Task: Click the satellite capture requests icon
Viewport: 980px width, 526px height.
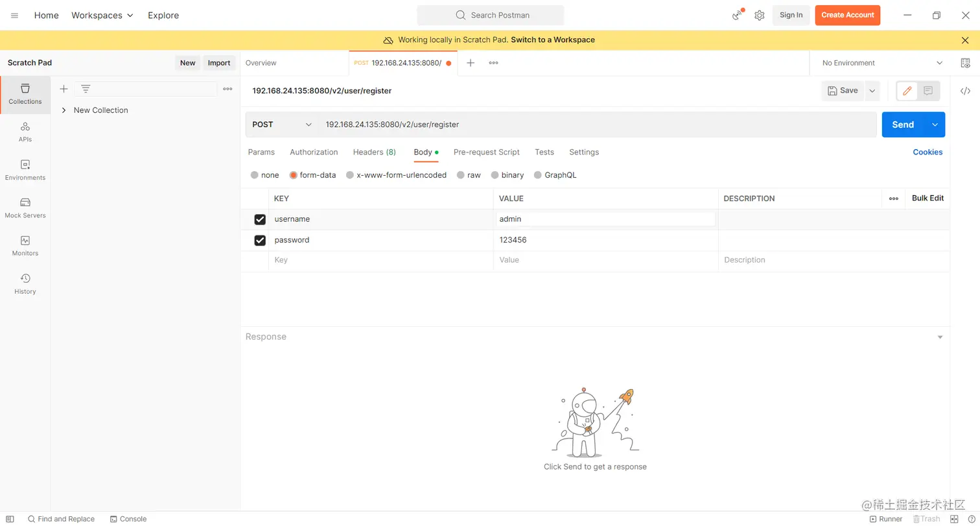Action: point(738,15)
